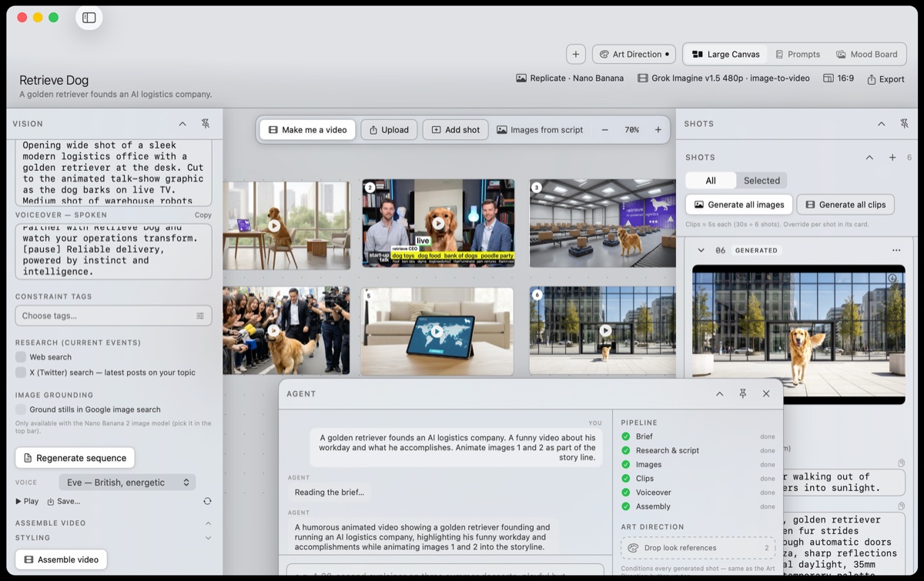Add a new shot with plus icon
The width and height of the screenshot is (924, 581).
(x=892, y=157)
